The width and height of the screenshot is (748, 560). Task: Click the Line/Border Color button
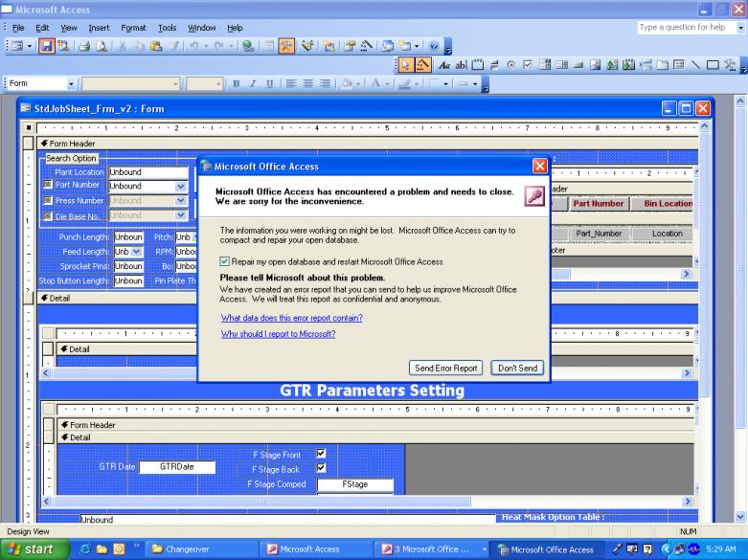click(404, 84)
